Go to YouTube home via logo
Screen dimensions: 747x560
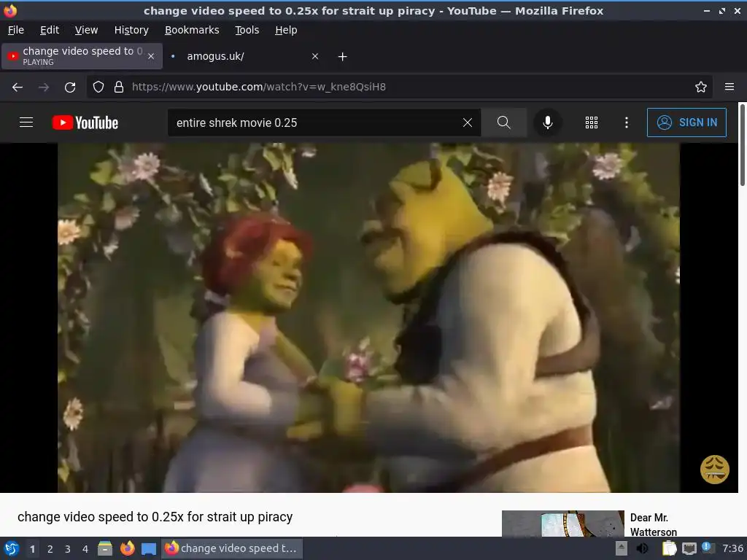pos(85,122)
